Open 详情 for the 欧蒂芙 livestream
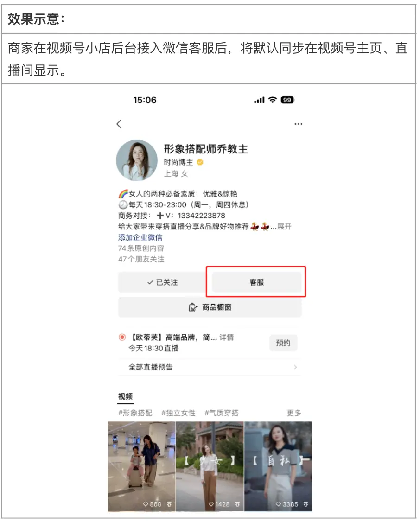Image resolution: width=420 pixels, height=522 pixels. [227, 337]
